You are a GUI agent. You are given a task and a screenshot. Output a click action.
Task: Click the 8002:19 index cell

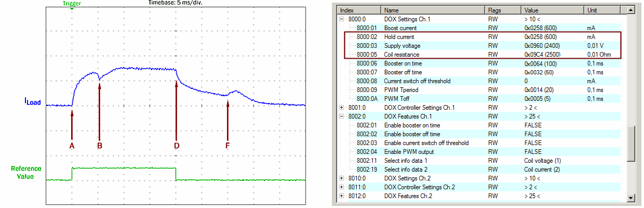tap(366, 170)
